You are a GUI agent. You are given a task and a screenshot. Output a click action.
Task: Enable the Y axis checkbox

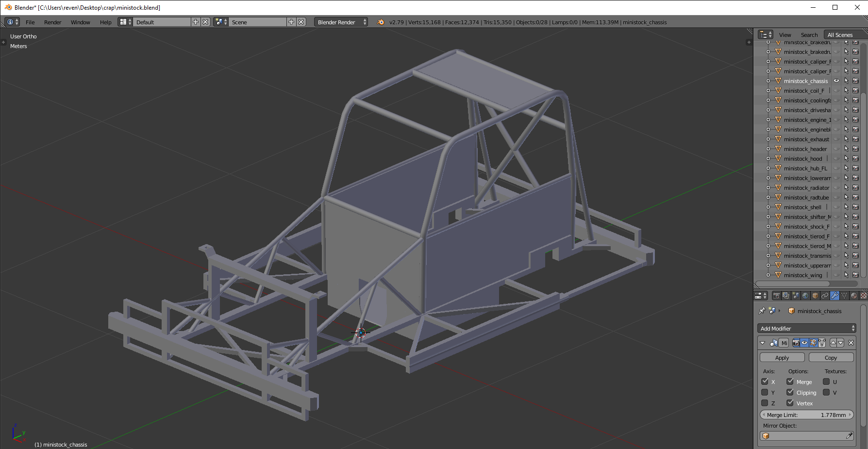(765, 393)
